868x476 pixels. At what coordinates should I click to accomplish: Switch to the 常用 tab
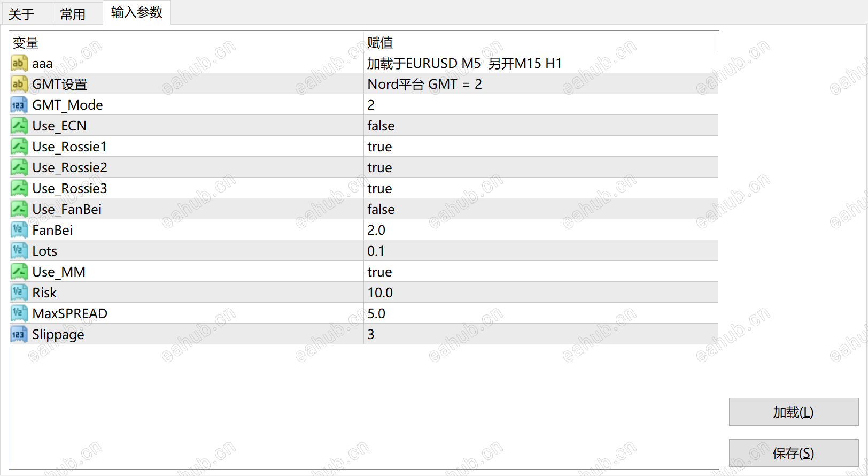point(73,14)
